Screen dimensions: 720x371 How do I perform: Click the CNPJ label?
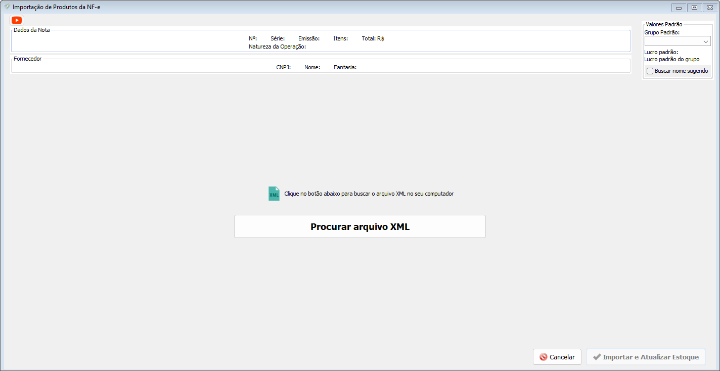tap(283, 67)
